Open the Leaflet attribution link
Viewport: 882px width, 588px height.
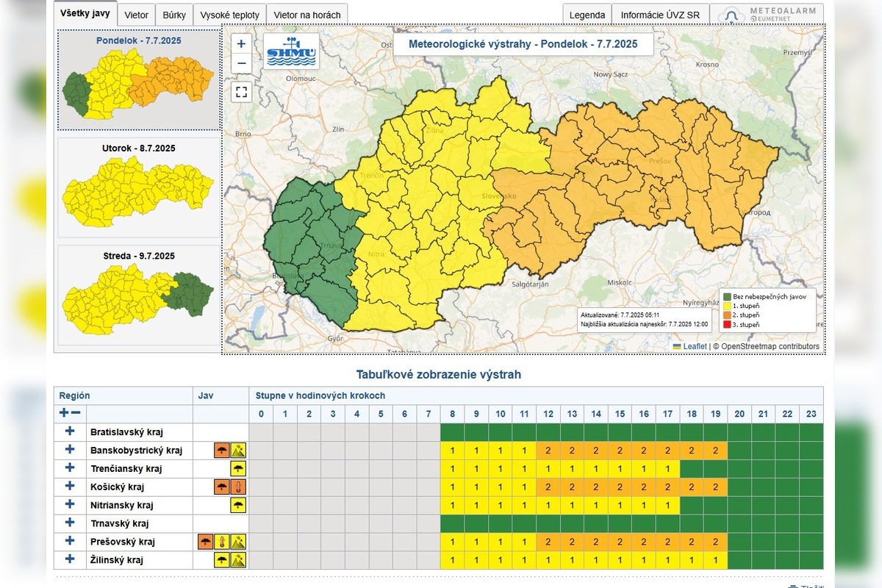coord(695,346)
